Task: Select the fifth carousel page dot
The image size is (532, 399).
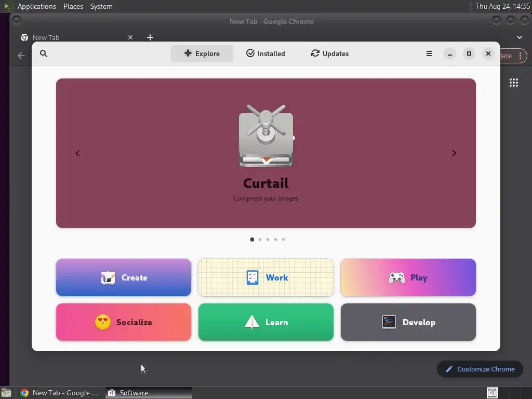Action: click(x=283, y=240)
